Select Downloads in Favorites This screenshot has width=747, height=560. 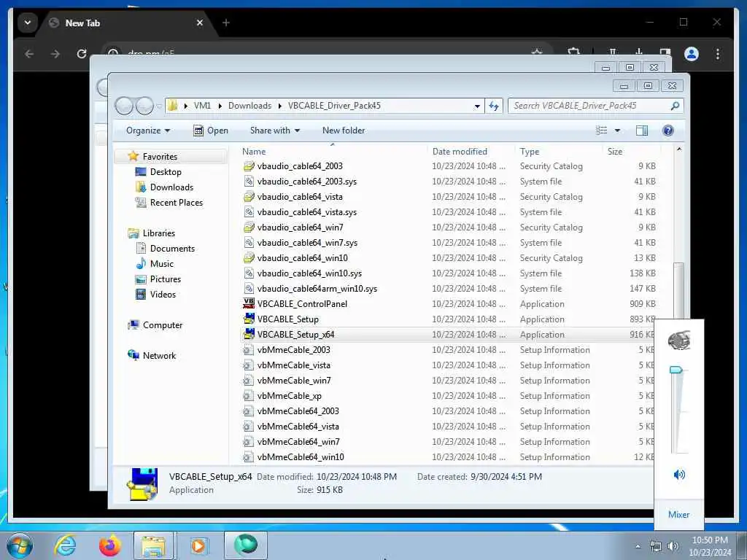click(171, 187)
